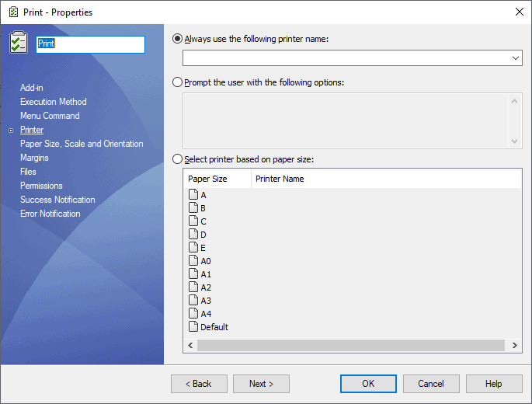Click the page icon for paper size D
The width and height of the screenshot is (532, 404).
(x=193, y=234)
